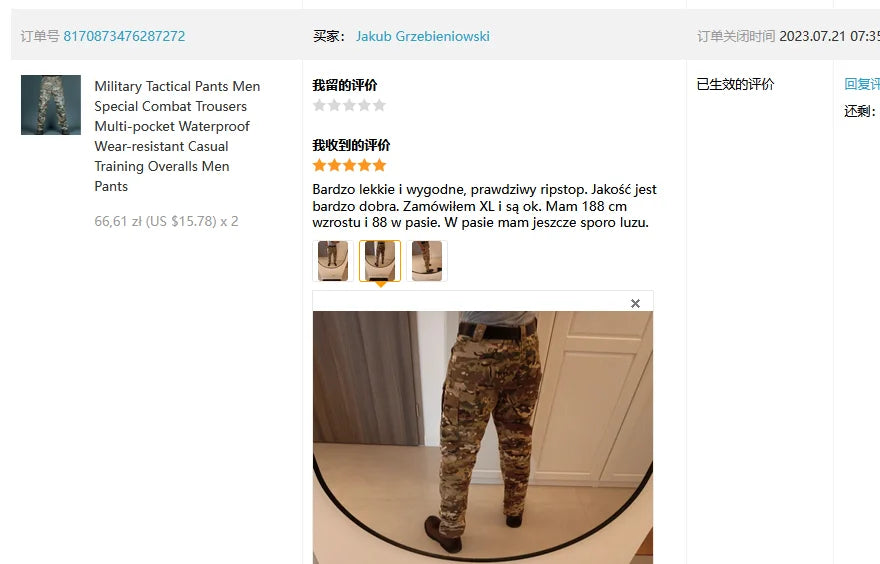
Task: Select the highlighted second review thumbnail
Action: pos(380,260)
